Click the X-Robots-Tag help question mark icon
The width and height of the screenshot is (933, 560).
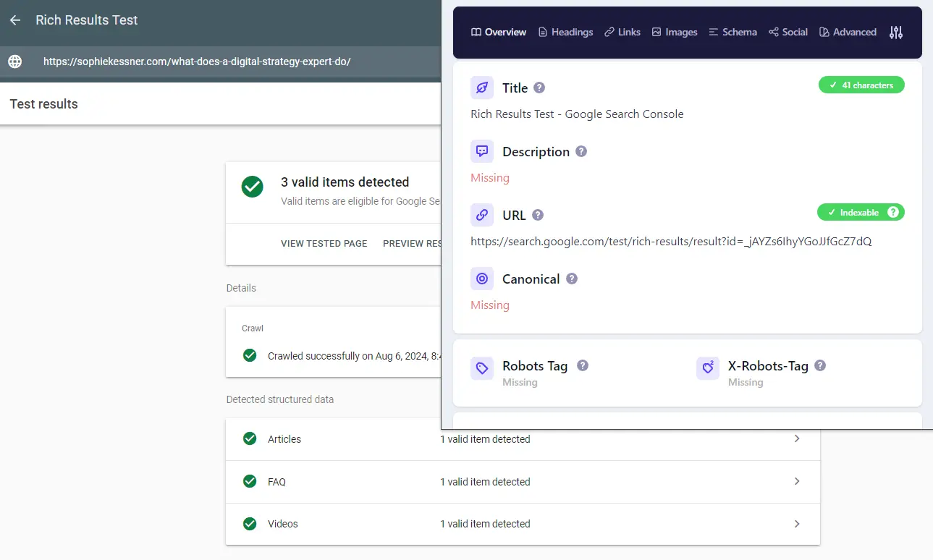[820, 365]
